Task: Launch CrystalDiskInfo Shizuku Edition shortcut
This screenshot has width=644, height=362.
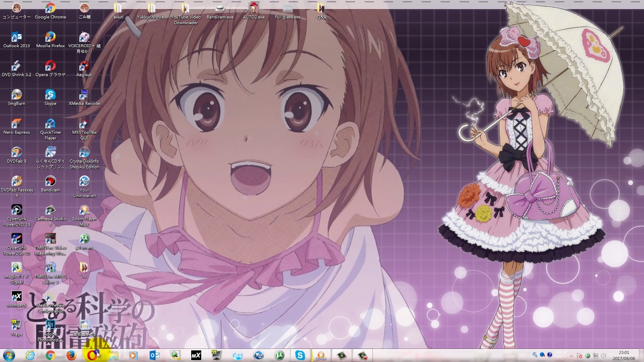Action: click(85, 158)
